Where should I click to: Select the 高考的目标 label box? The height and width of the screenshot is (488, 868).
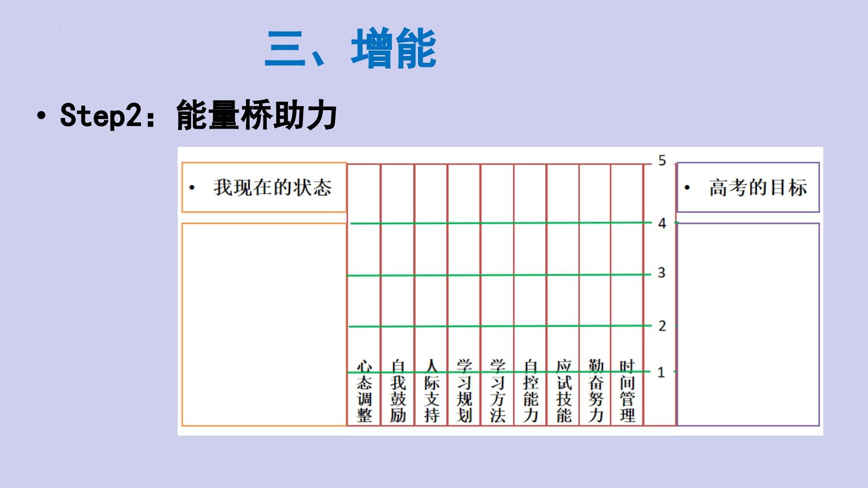[748, 188]
